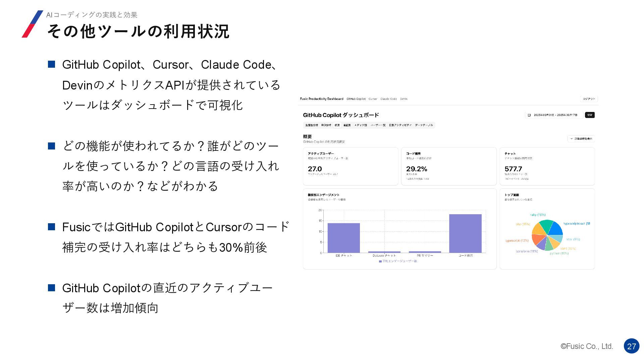Screen dimensions: 644x362
Task: Switch to the Devin nav tab
Action: (x=404, y=99)
